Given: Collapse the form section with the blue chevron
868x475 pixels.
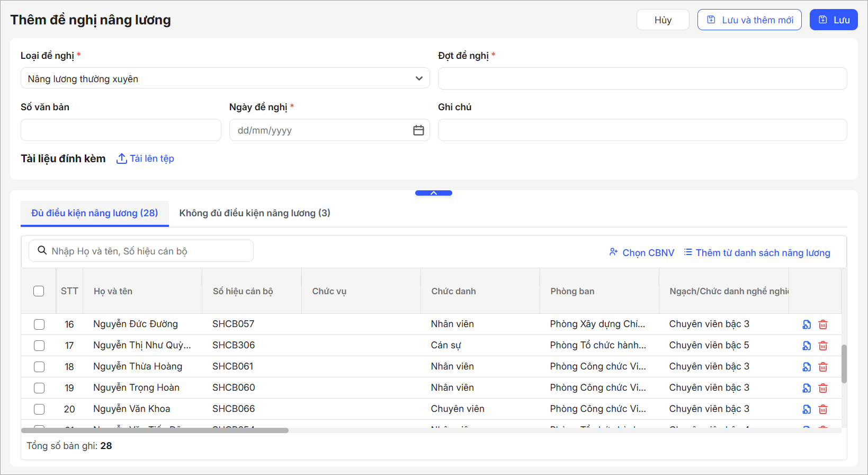Looking at the screenshot, I should (x=433, y=193).
